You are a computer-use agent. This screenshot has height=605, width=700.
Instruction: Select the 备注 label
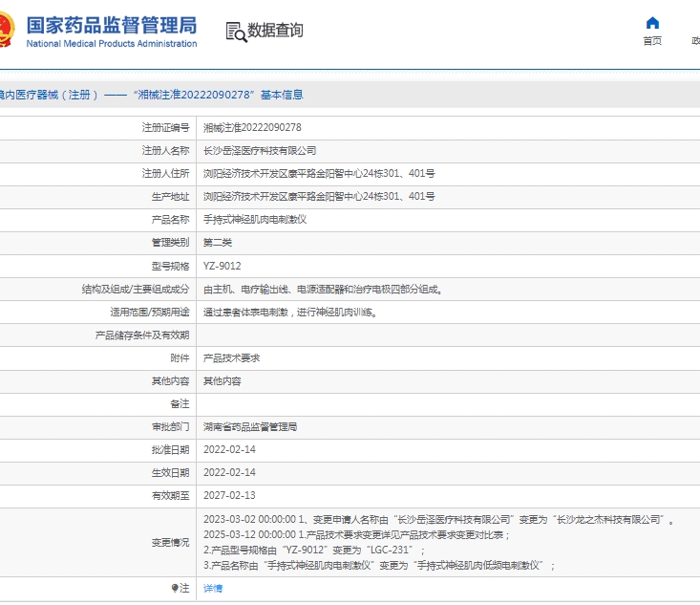click(x=180, y=404)
